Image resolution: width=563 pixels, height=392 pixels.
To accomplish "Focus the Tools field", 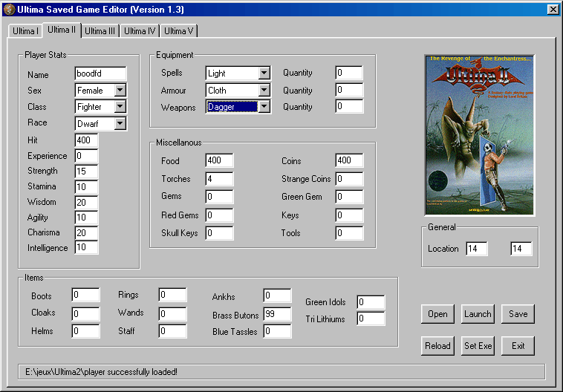I will 349,233.
